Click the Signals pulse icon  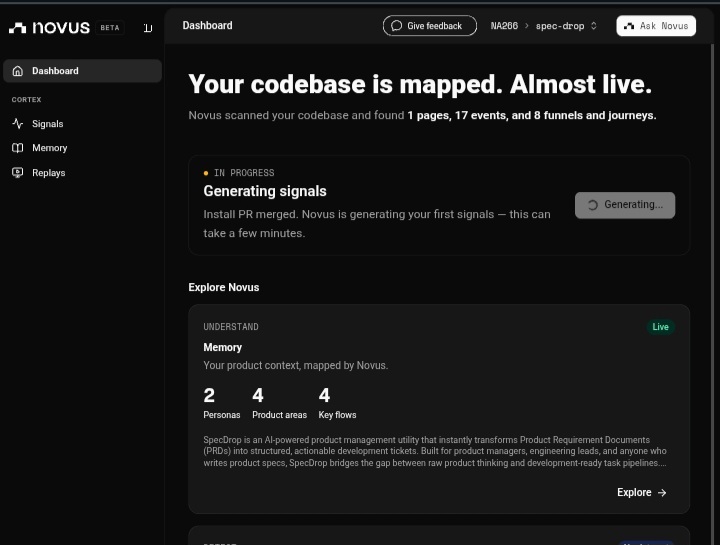[x=18, y=124]
